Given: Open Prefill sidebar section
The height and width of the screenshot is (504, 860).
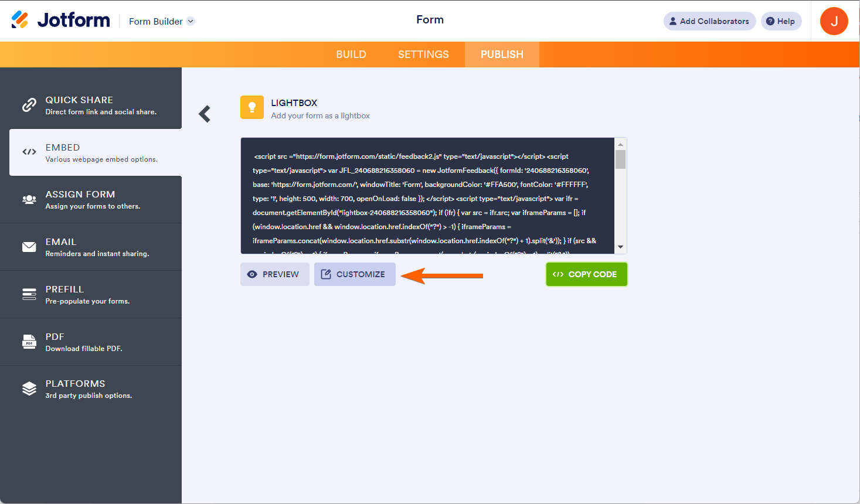Looking at the screenshot, I should 91,294.
